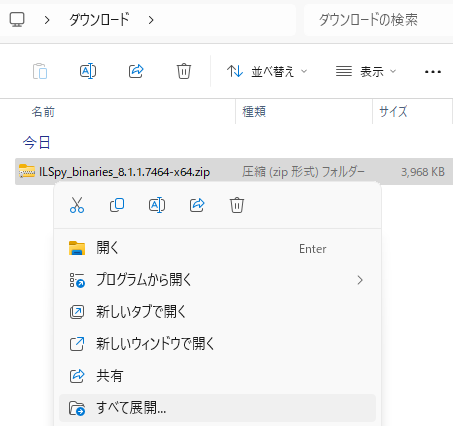Click the This PC monitor icon in address bar
Screen dimensions: 453x426
coord(17,20)
